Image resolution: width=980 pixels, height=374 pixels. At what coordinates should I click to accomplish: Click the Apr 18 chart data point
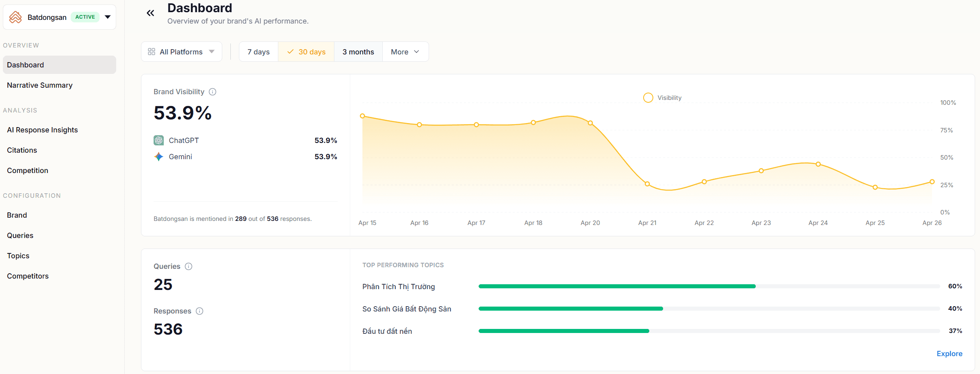(533, 122)
